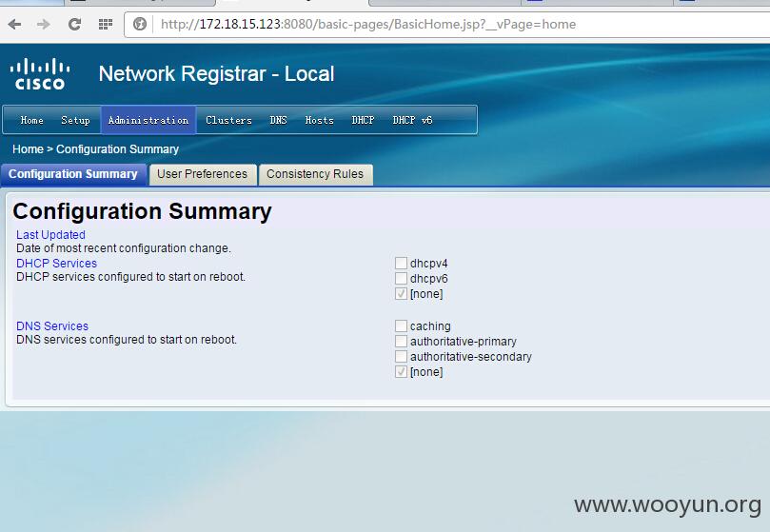Image resolution: width=770 pixels, height=532 pixels.
Task: Open the DHCP menu
Action: (363, 120)
